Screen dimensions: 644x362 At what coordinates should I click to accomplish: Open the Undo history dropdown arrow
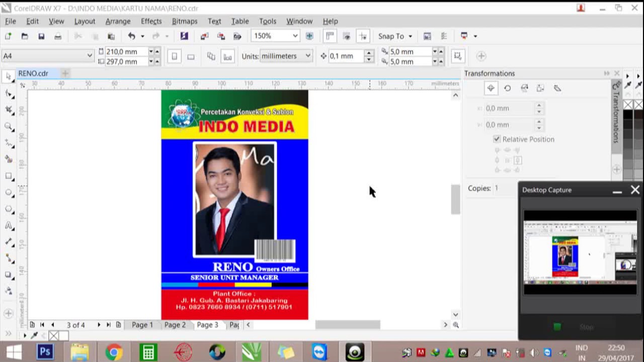142,36
